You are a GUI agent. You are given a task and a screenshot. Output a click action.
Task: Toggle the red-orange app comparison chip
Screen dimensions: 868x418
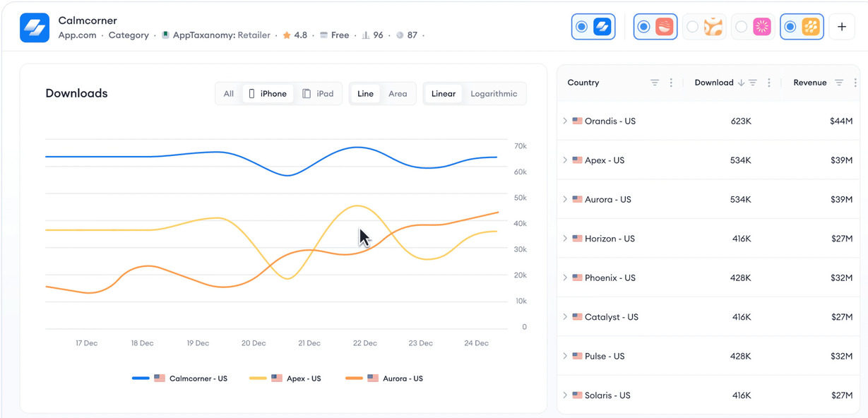click(x=655, y=27)
